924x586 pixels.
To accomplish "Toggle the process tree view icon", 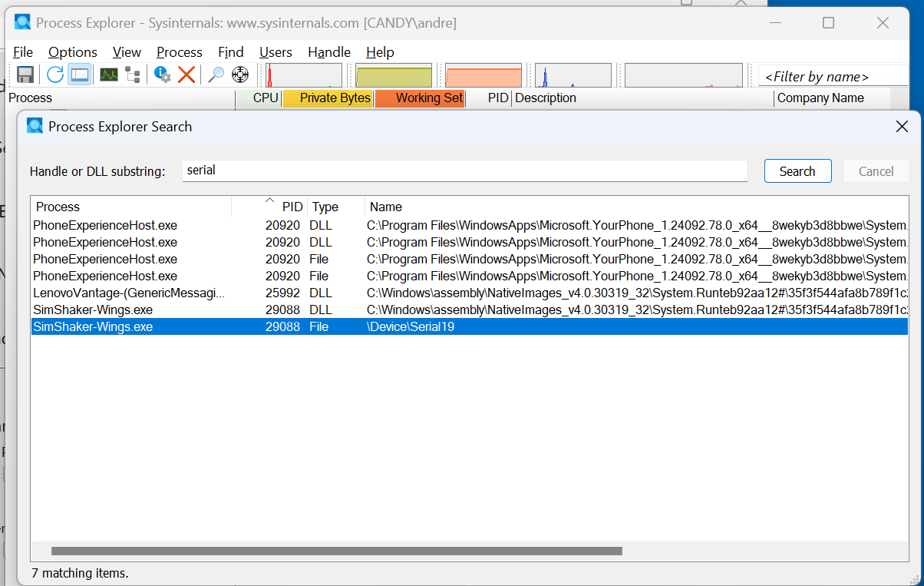I will [x=133, y=74].
